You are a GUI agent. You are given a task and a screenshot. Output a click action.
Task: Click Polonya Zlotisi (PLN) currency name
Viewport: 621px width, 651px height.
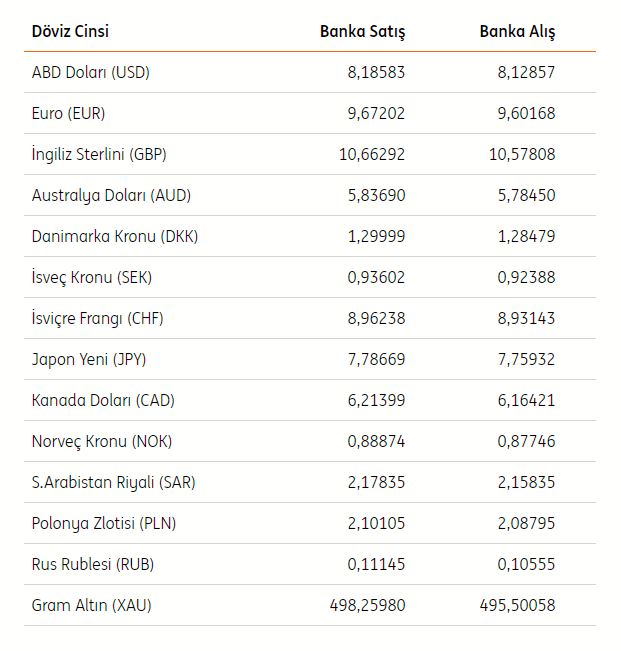[104, 523]
